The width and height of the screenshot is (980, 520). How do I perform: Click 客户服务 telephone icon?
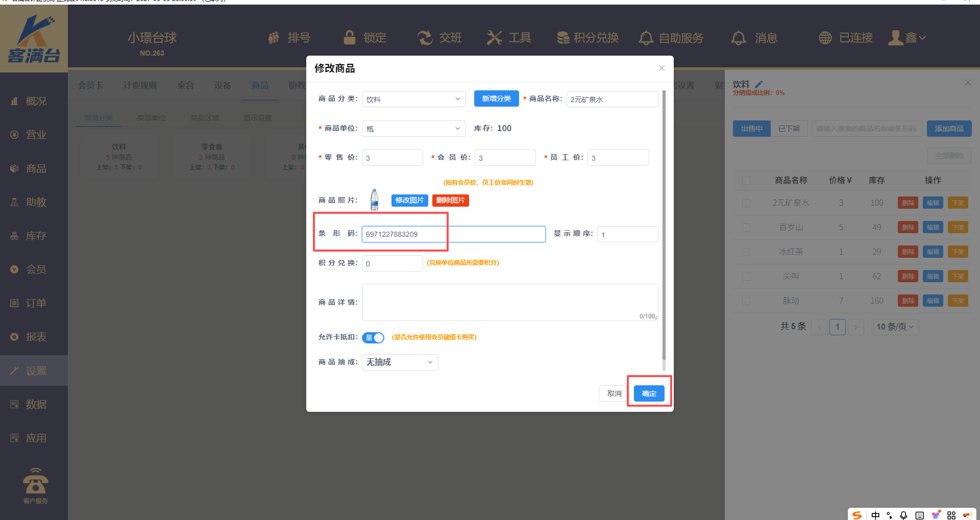coord(35,482)
